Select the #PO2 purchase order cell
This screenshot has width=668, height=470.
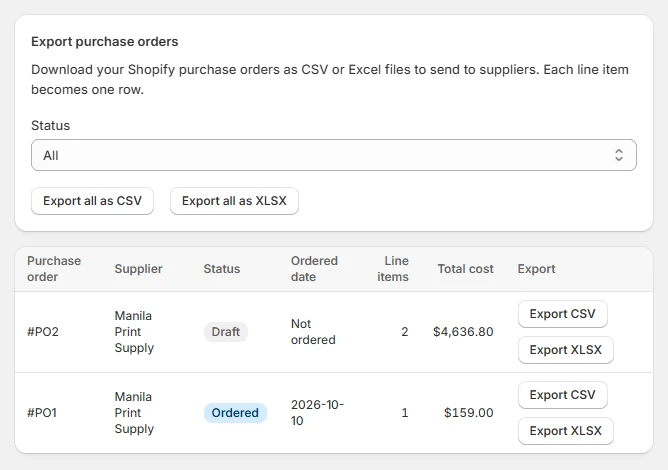[43, 332]
